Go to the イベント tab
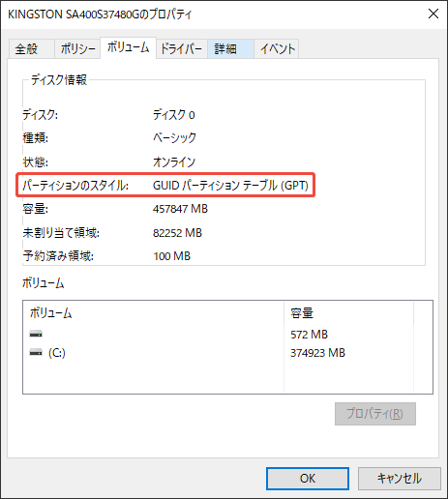The height and width of the screenshot is (499, 448). [x=277, y=49]
